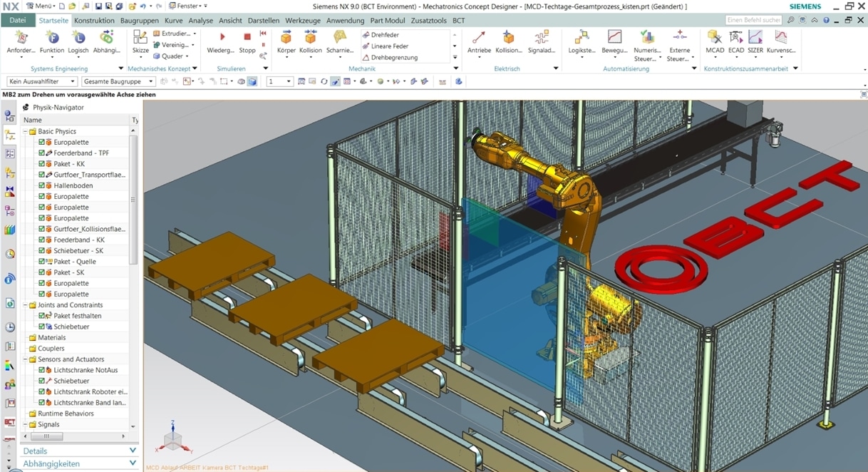Toggle the Paket - Quelle checkbox
868x472 pixels.
point(42,262)
